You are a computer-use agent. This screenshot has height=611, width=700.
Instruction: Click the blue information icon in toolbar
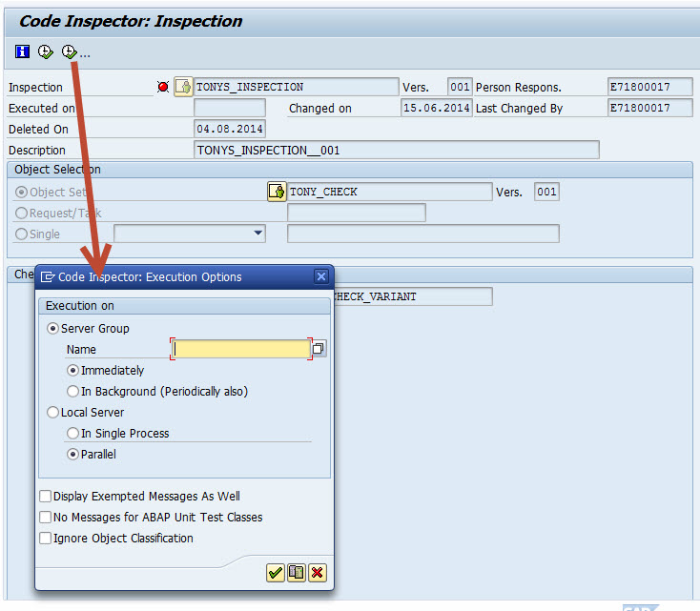click(22, 51)
